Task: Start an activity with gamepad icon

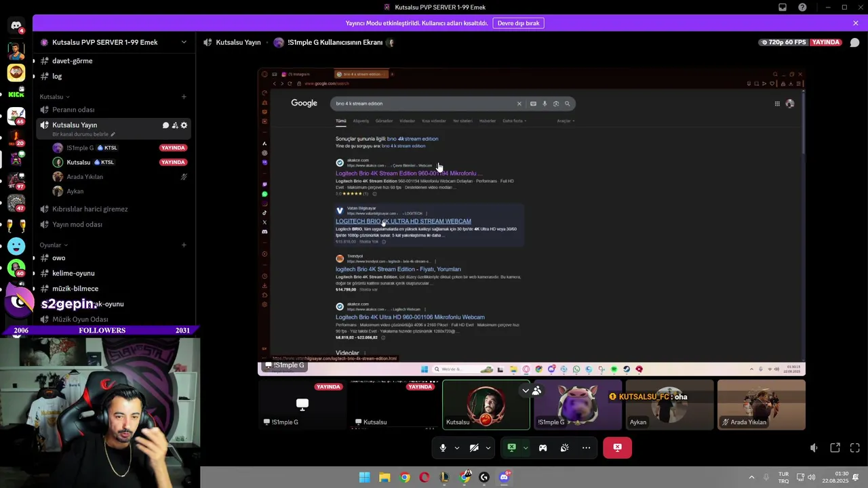Action: coord(542,447)
